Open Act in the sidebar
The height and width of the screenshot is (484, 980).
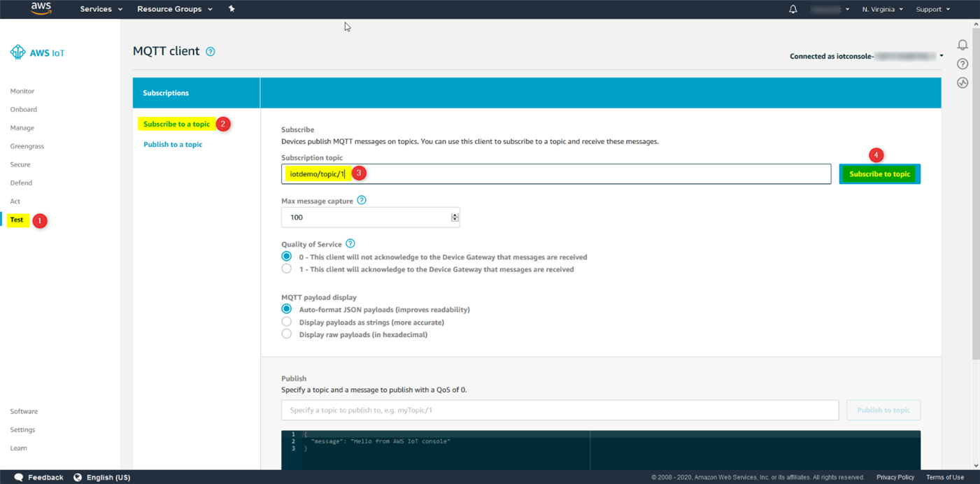tap(15, 201)
